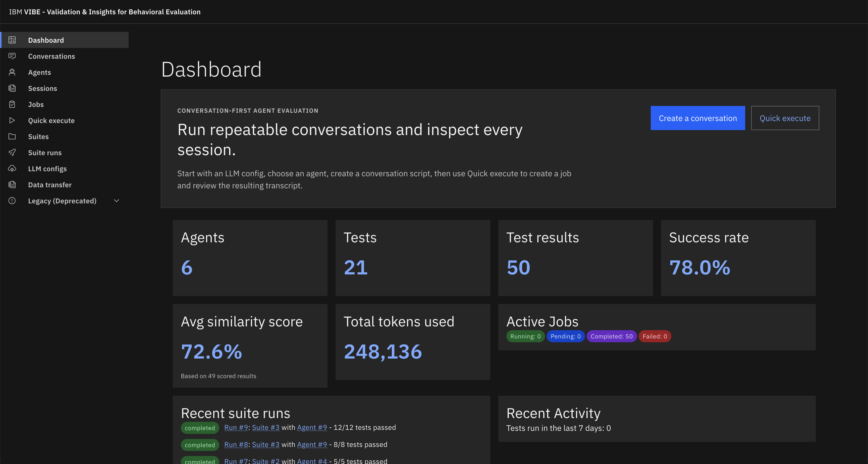This screenshot has width=868, height=464.
Task: Click the Jobs clipboard icon
Action: tap(12, 104)
